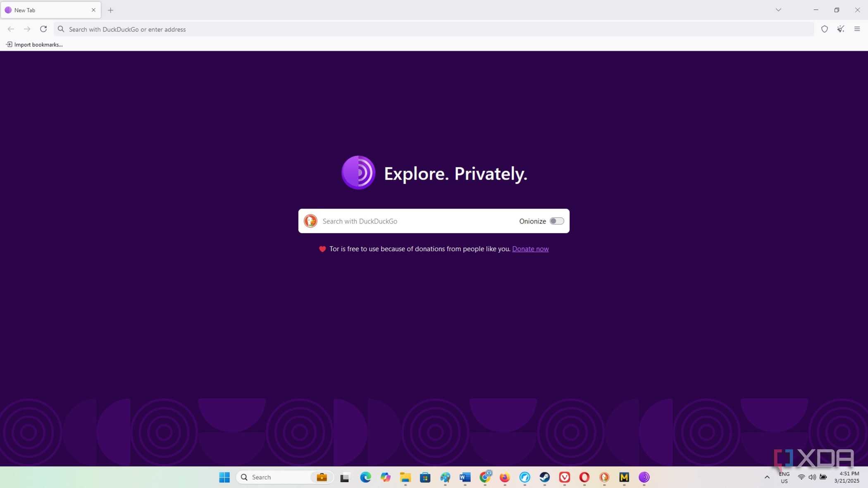
Task: Click Import bookmarks in bookmarks toolbar
Action: [34, 45]
